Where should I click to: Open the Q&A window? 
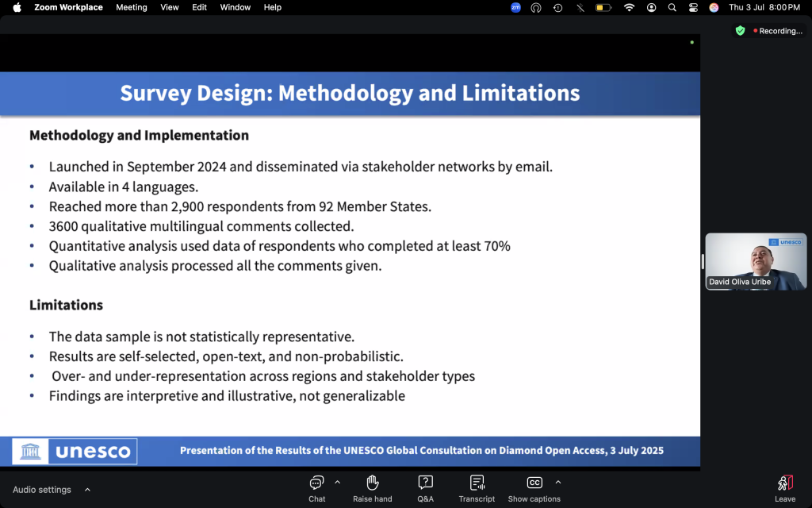(425, 488)
